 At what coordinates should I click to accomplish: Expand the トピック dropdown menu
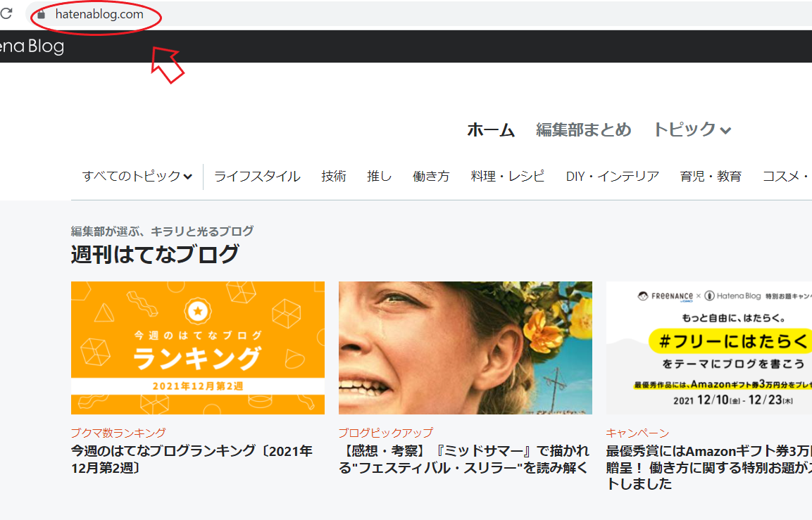click(692, 129)
